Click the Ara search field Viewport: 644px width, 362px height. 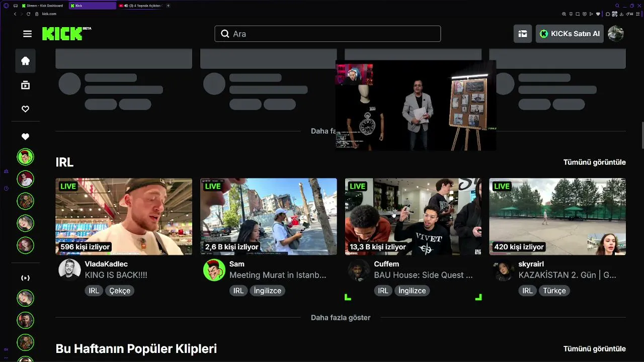click(x=328, y=34)
